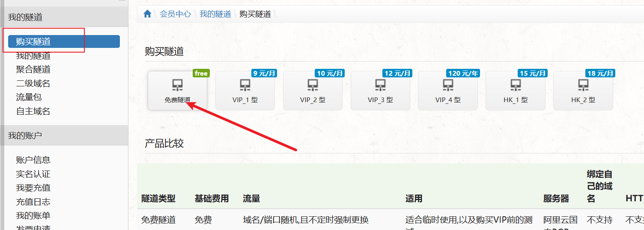Open 我的隧道 sidebar item

coord(33,56)
